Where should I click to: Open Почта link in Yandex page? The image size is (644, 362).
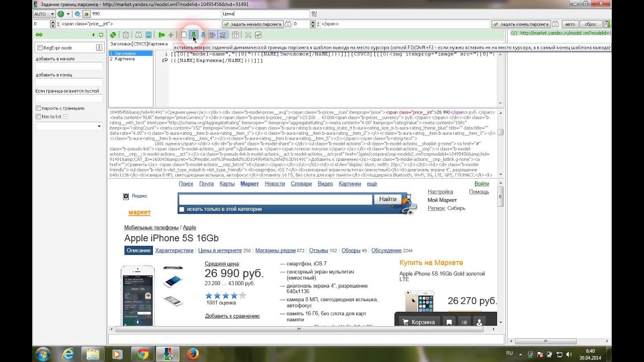pos(206,184)
